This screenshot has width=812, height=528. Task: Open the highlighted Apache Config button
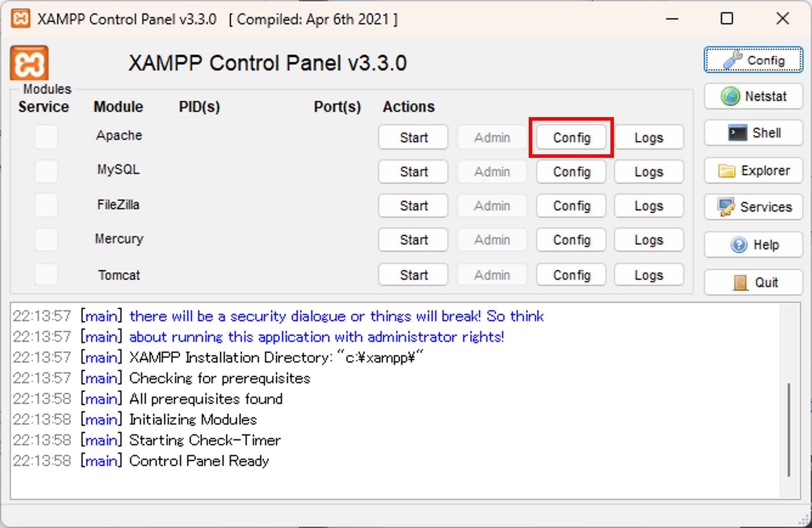point(571,138)
